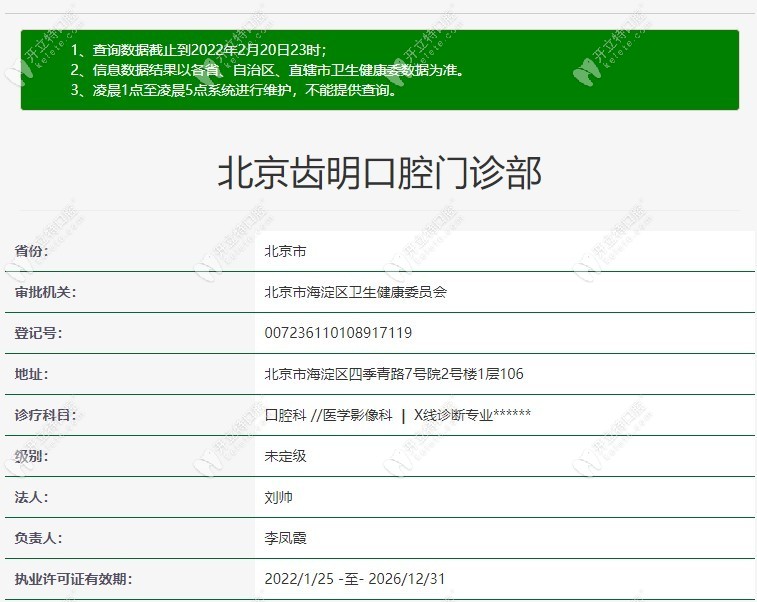This screenshot has width=757, height=602.
Task: Click the 审批机关 label
Action: pyautogui.click(x=45, y=292)
